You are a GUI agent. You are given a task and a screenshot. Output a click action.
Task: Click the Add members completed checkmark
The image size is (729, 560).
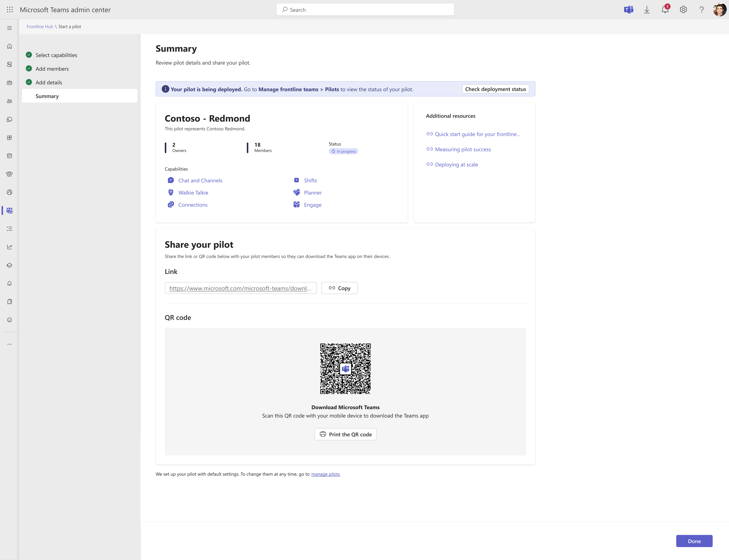point(29,69)
